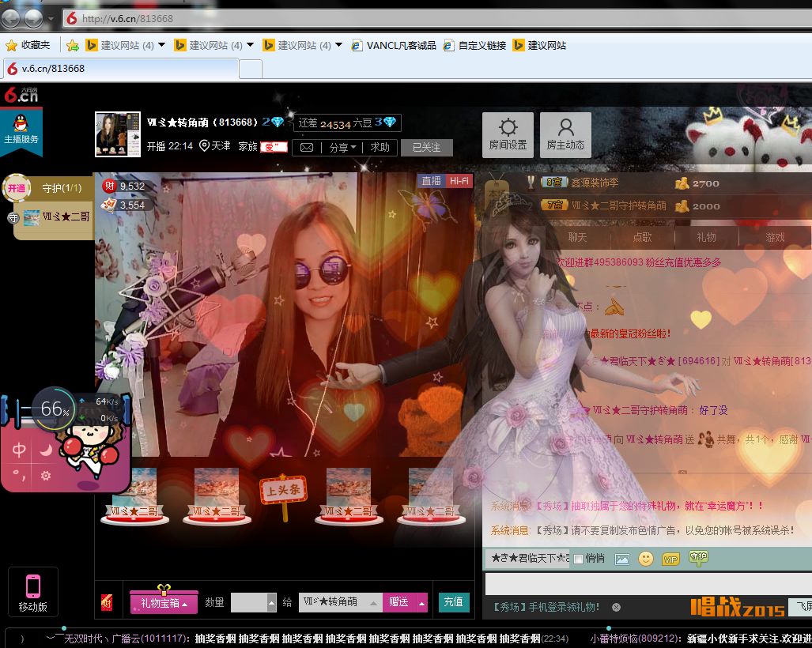
Task: Open 房间设置 room settings
Action: [508, 134]
